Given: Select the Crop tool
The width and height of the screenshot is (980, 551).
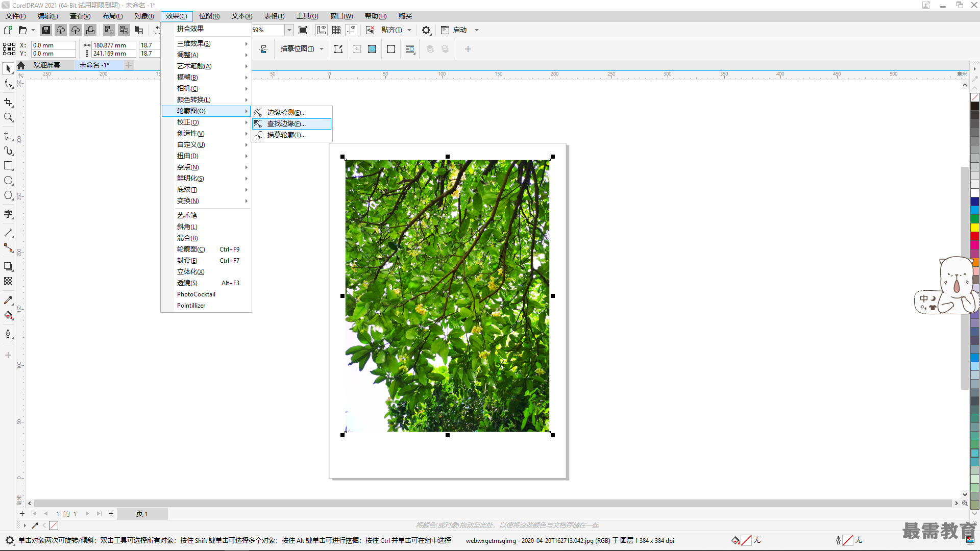Looking at the screenshot, I should coord(8,103).
